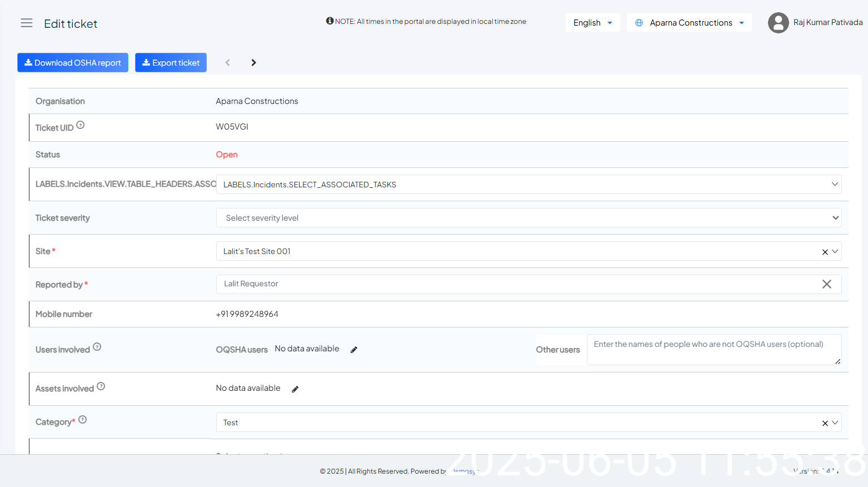The image size is (868, 487).
Task: Open Raj Kumar Pativada profile menu
Action: 815,23
